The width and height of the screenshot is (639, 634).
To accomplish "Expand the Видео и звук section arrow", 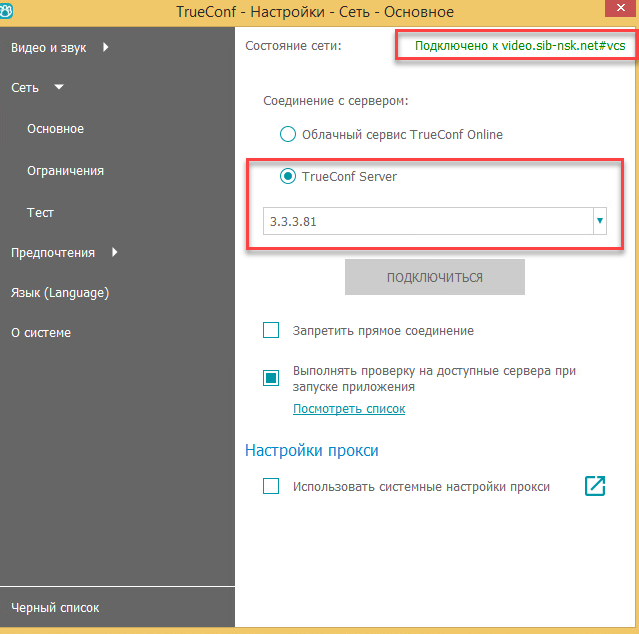I will (x=106, y=47).
